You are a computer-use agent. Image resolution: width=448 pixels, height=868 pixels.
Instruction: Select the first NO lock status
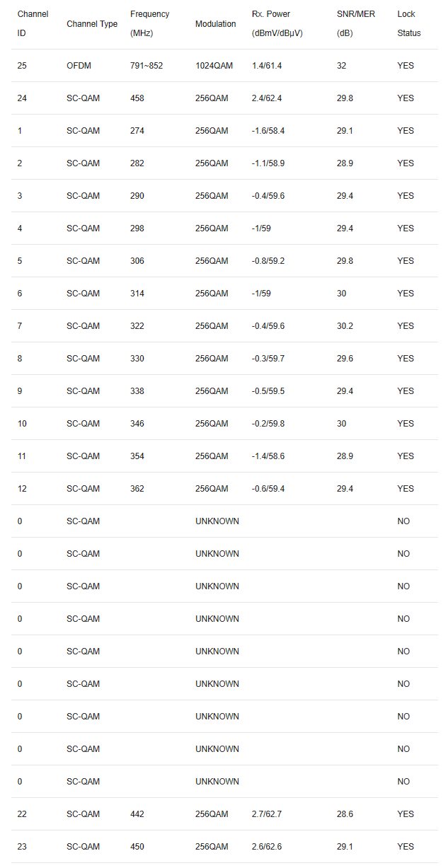pyautogui.click(x=403, y=521)
